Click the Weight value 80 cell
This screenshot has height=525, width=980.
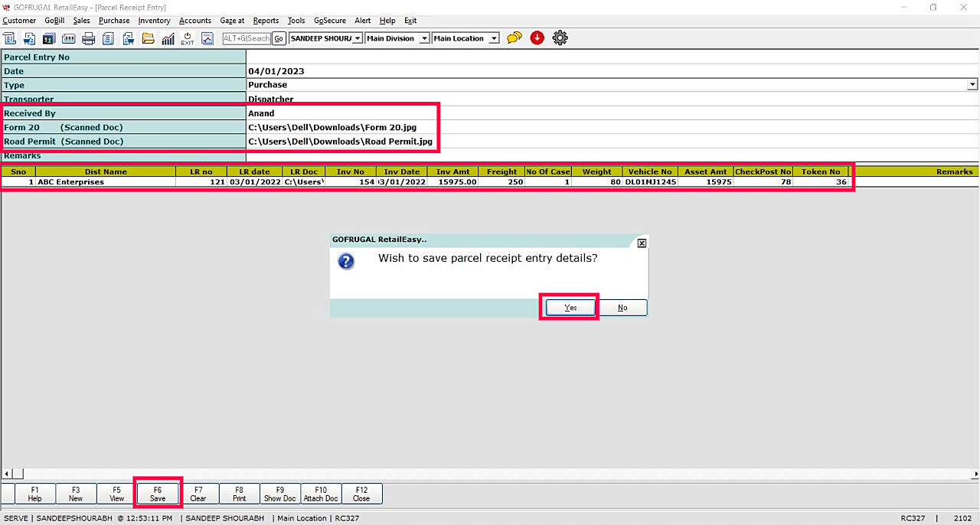coord(597,182)
